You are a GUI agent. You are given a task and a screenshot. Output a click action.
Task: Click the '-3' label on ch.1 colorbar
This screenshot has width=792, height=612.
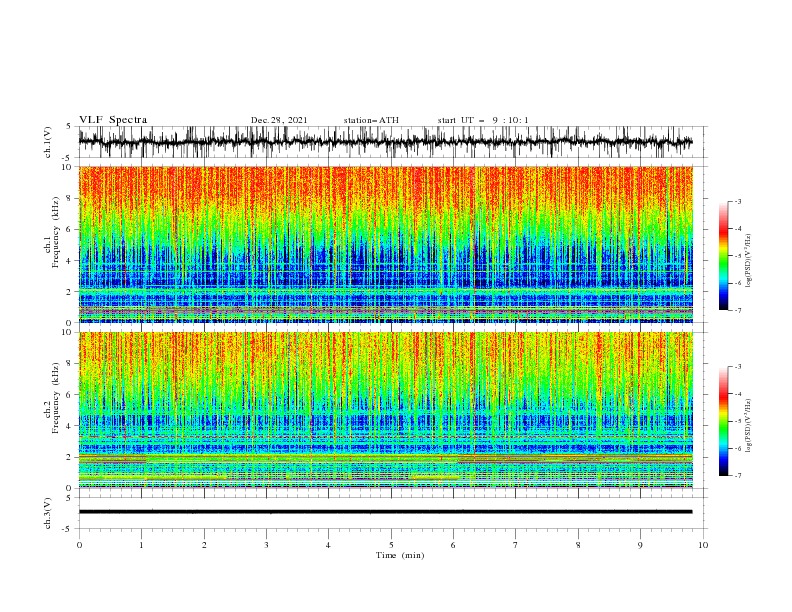[x=738, y=201]
